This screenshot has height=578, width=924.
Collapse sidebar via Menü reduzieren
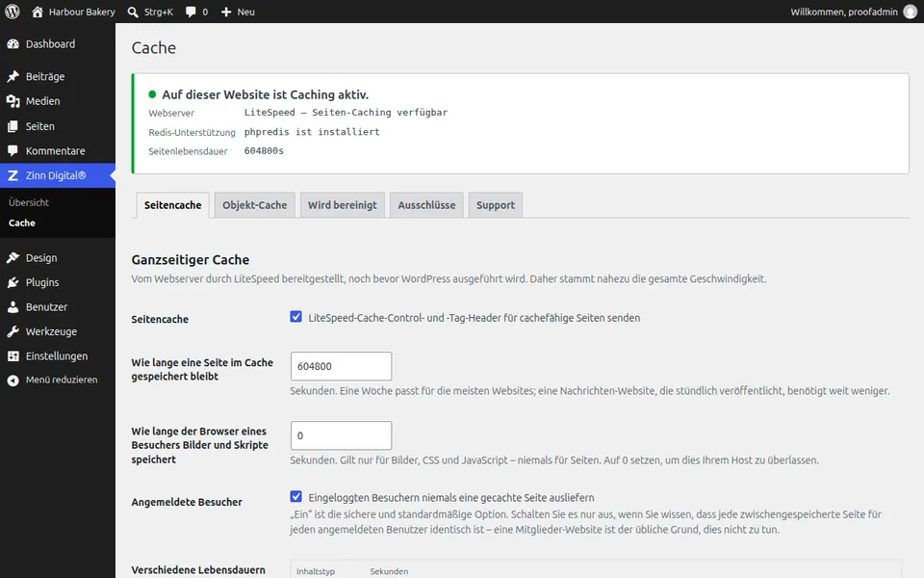pos(58,381)
